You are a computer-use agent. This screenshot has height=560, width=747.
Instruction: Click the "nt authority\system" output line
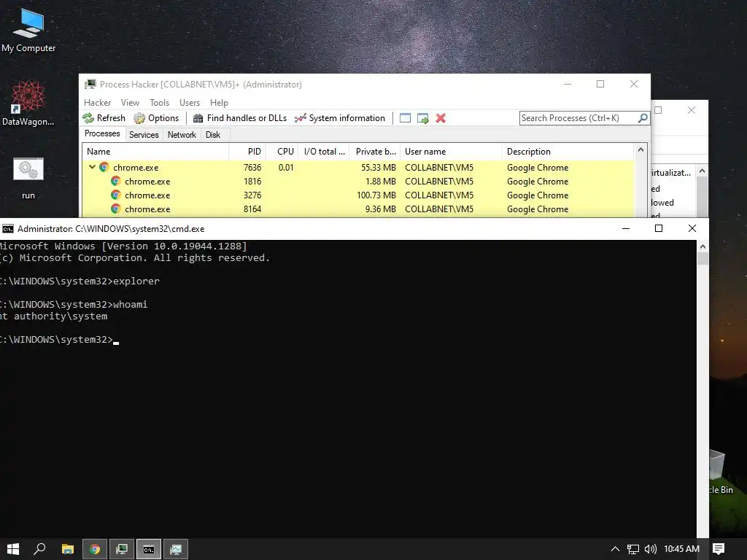(54, 316)
